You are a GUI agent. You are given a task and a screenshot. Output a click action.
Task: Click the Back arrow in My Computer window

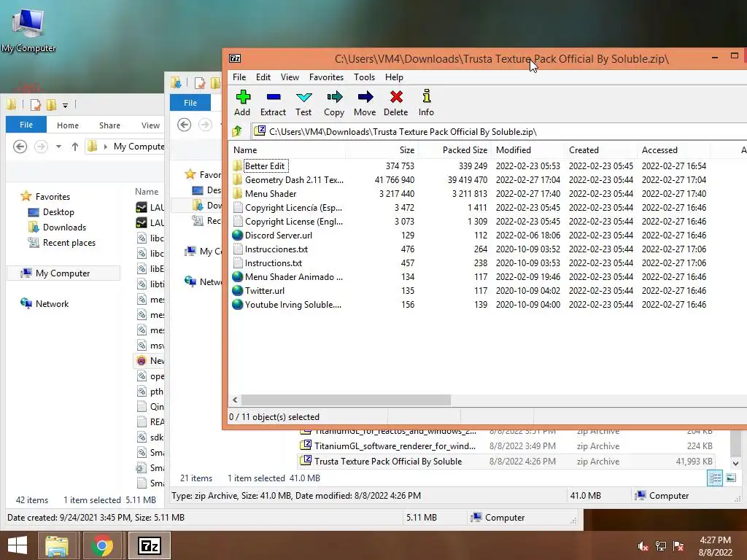click(x=20, y=146)
